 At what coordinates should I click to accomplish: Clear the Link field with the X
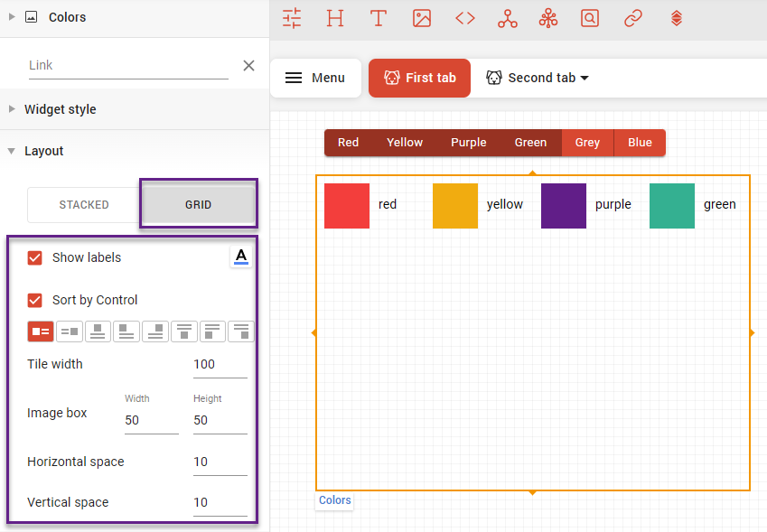pyautogui.click(x=248, y=65)
